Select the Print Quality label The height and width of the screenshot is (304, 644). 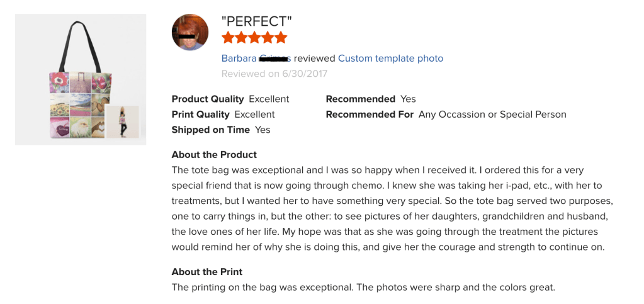200,115
